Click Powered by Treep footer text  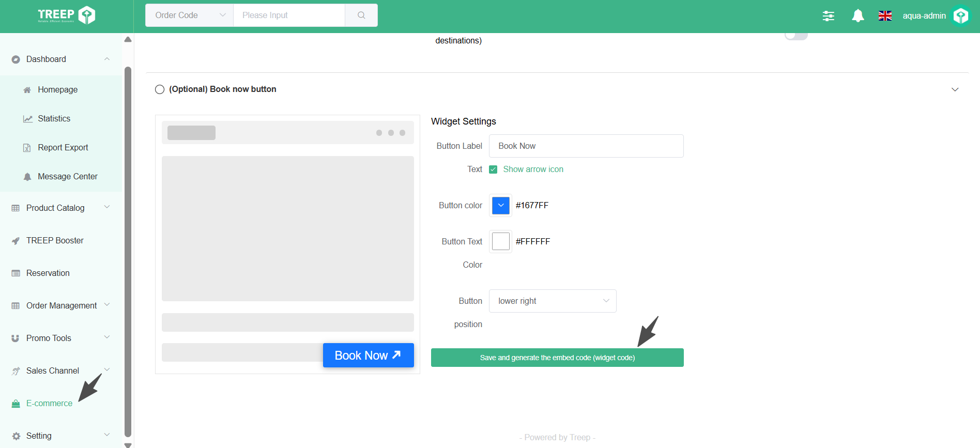pos(557,438)
